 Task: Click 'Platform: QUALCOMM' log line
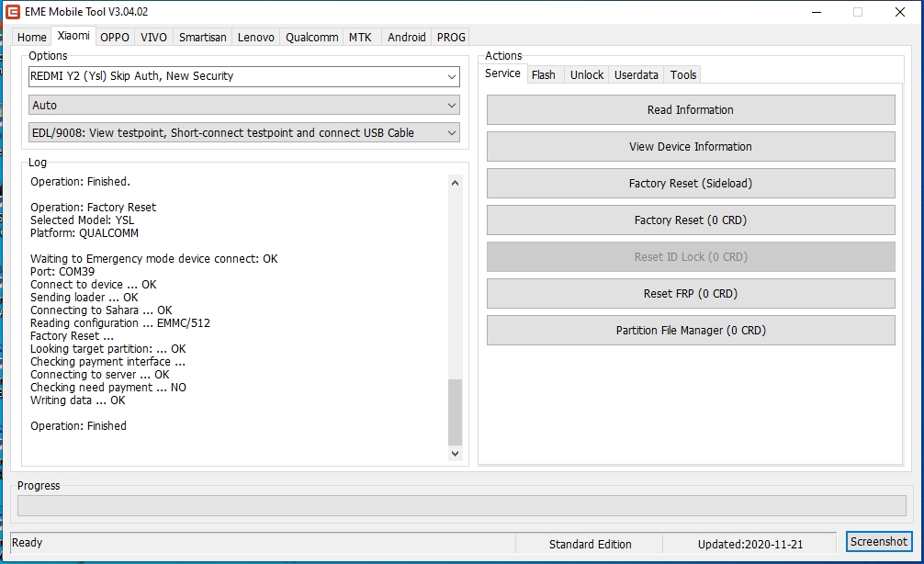(x=85, y=232)
